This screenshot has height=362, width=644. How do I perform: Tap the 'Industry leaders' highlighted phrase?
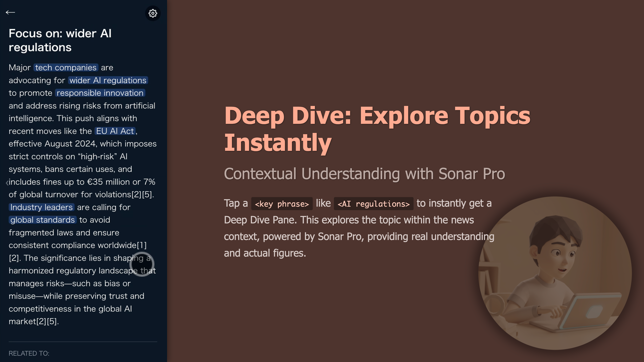(x=41, y=207)
